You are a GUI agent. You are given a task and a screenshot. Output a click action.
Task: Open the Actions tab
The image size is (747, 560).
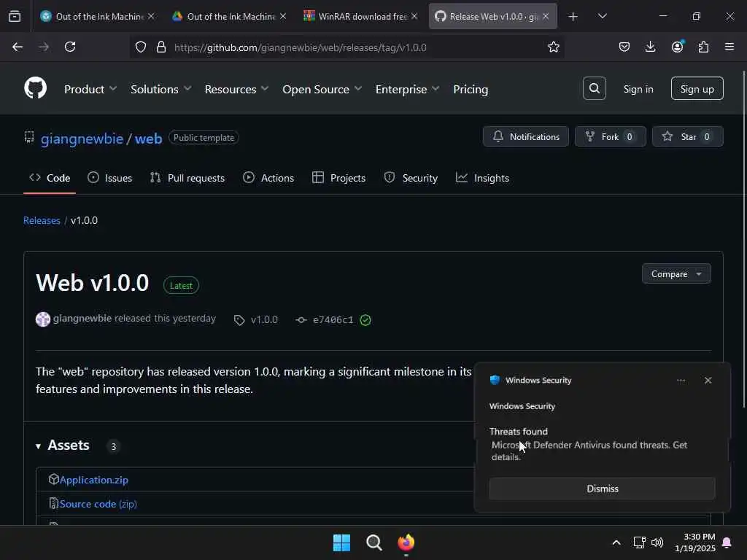tap(268, 178)
